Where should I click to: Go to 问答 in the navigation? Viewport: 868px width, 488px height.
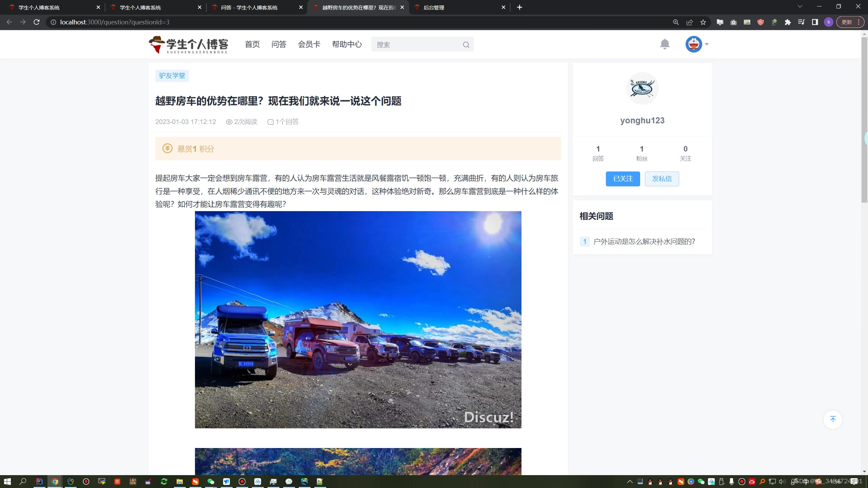point(279,44)
